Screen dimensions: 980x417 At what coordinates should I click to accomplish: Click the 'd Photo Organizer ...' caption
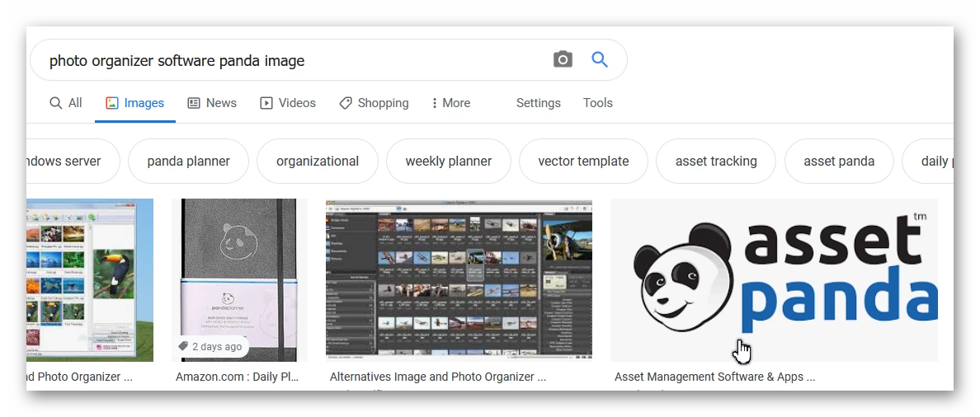[79, 377]
